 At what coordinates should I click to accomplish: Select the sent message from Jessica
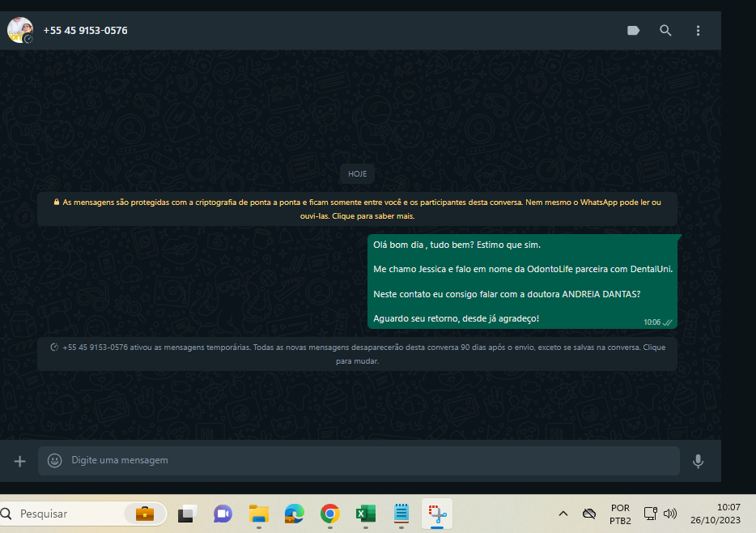[522, 281]
